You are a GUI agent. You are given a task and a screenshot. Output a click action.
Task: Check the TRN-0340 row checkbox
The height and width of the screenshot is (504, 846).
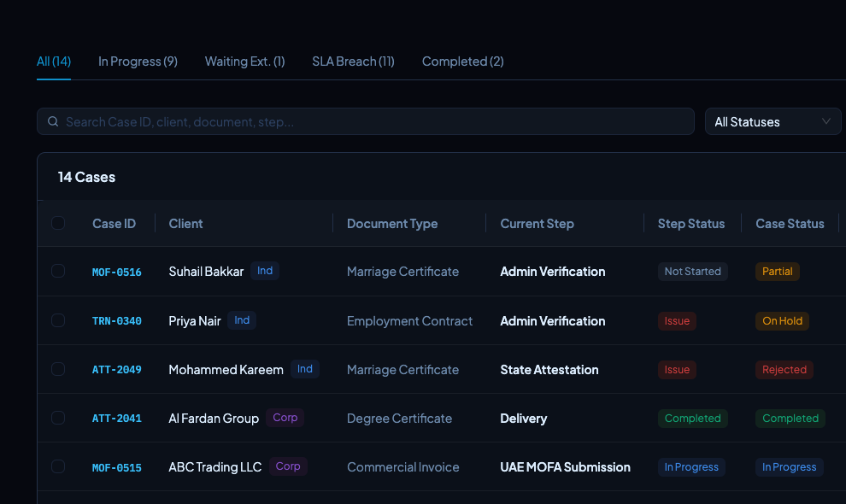[58, 320]
